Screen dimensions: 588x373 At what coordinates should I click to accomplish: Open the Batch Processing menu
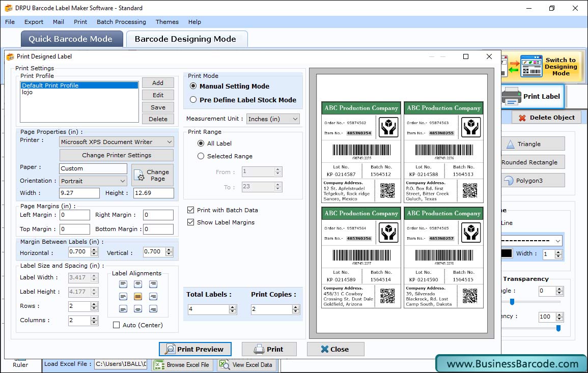(x=121, y=22)
